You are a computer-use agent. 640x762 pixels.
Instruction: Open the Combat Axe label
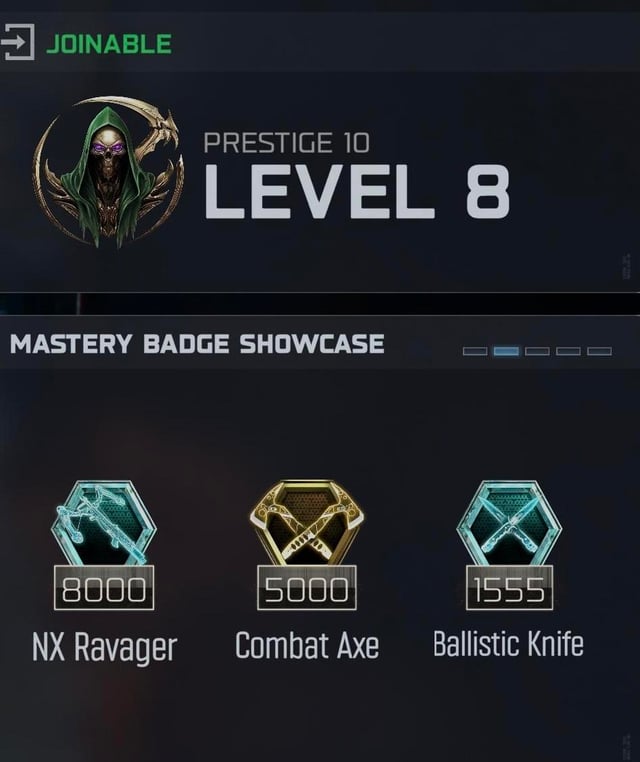(x=307, y=645)
